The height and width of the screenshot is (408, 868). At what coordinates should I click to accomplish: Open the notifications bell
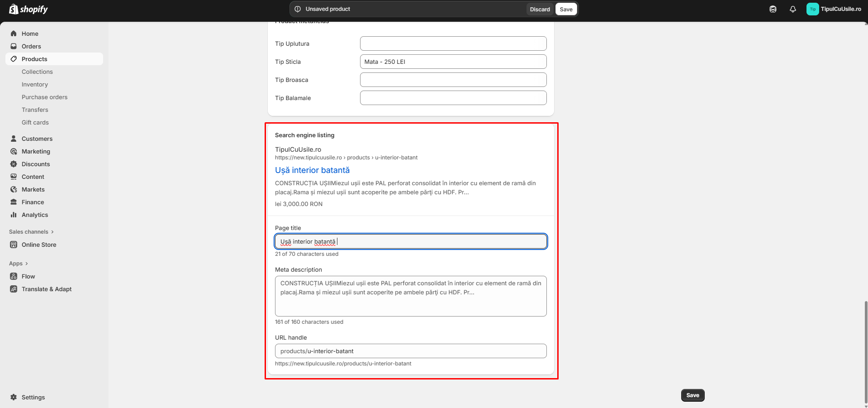pyautogui.click(x=792, y=9)
